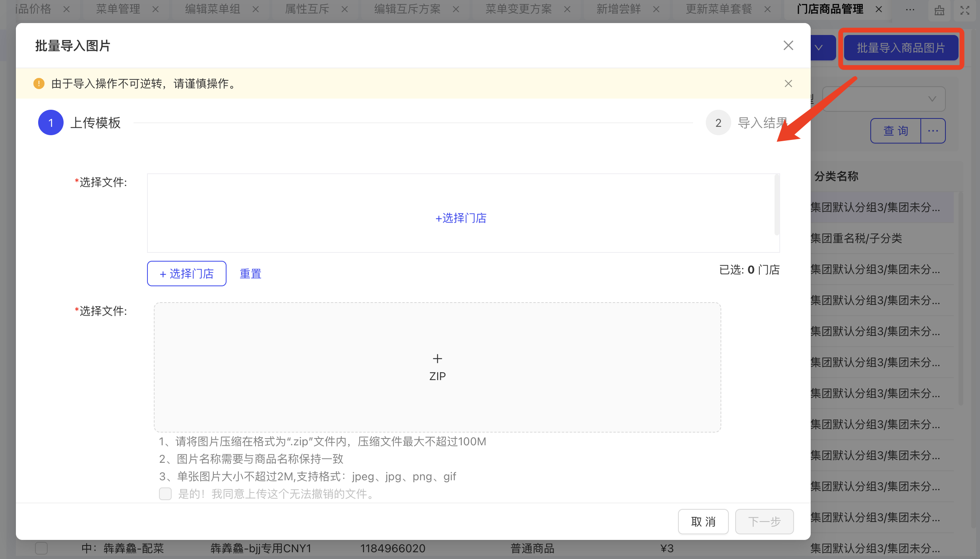Switch to the 属性互斥 tab

(x=307, y=9)
